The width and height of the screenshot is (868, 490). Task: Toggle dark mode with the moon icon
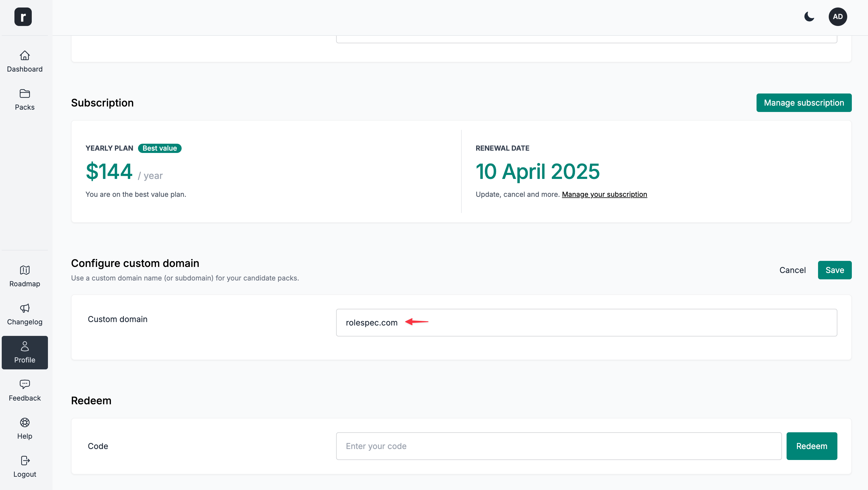tap(809, 16)
